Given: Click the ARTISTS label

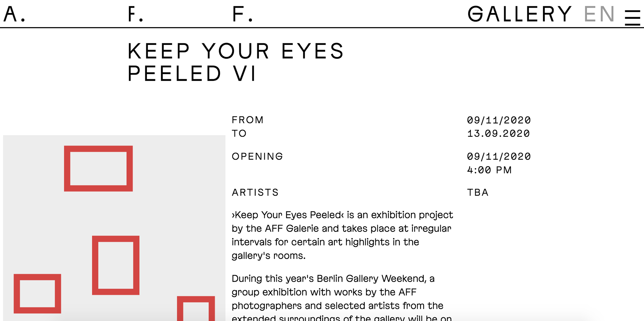Looking at the screenshot, I should point(255,193).
